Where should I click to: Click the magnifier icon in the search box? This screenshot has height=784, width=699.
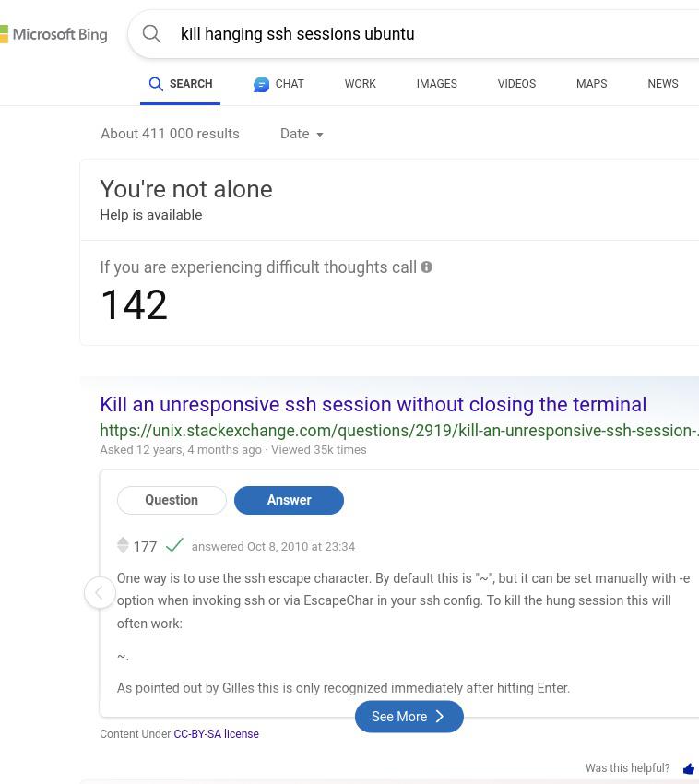point(152,34)
